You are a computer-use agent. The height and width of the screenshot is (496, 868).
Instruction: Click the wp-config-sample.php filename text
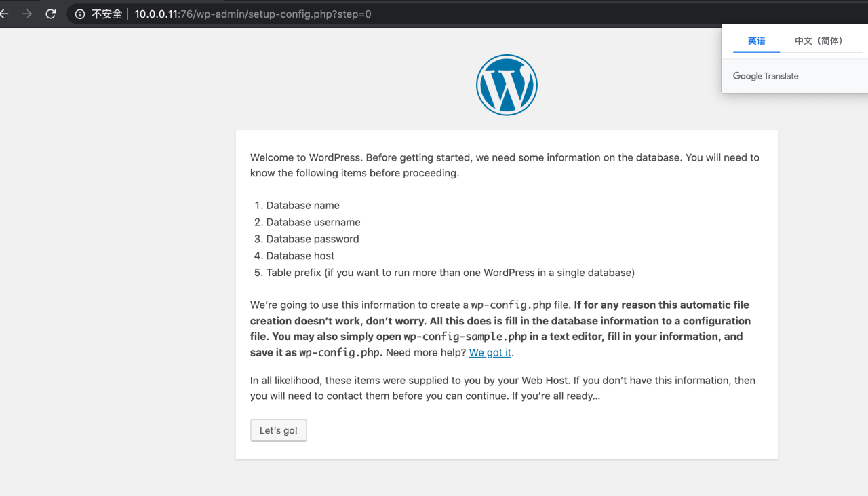pos(465,337)
